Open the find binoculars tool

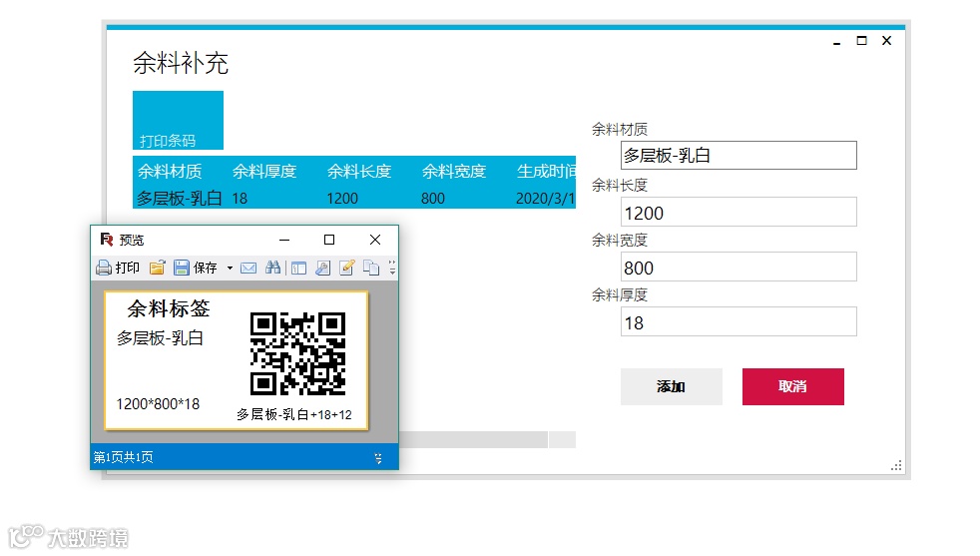pos(272,268)
